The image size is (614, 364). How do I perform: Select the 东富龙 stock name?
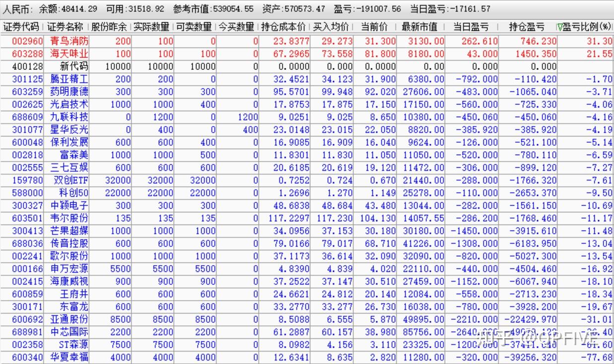point(74,306)
